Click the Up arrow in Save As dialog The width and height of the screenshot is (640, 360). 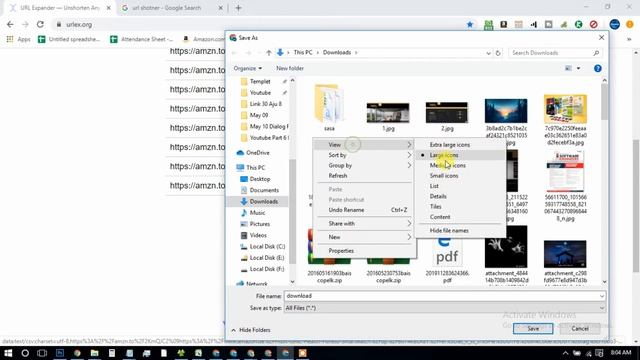click(x=269, y=53)
